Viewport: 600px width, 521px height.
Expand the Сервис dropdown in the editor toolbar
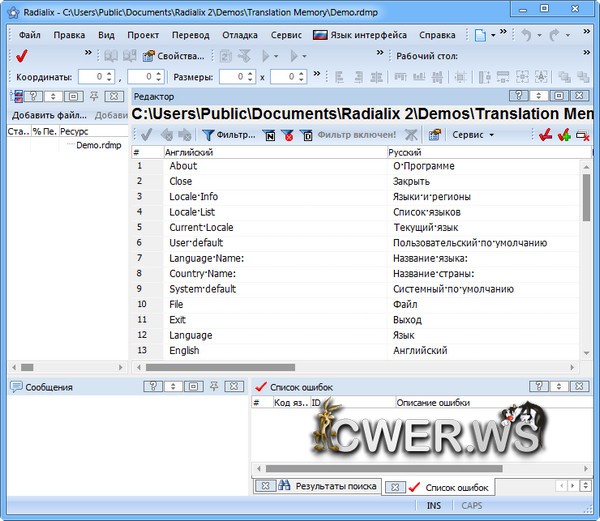click(474, 135)
